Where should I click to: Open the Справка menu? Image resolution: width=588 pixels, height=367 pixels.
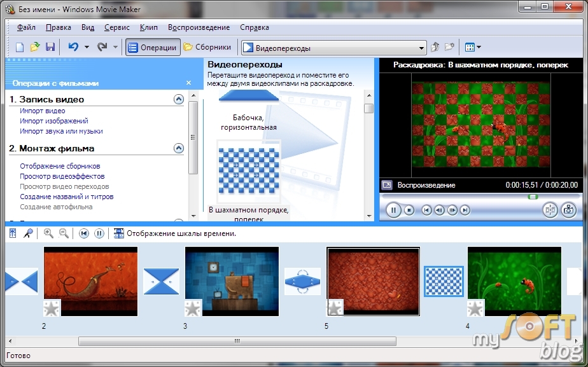[255, 27]
